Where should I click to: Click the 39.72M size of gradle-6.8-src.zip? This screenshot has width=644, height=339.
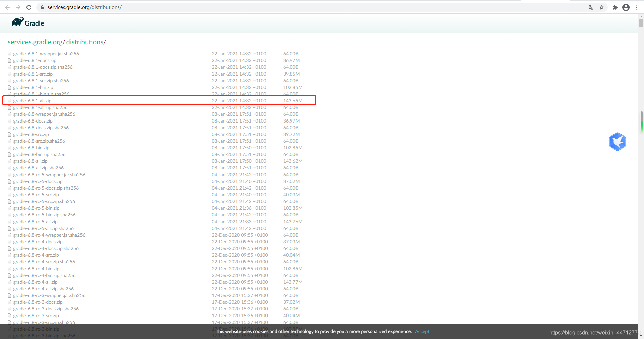(291, 134)
